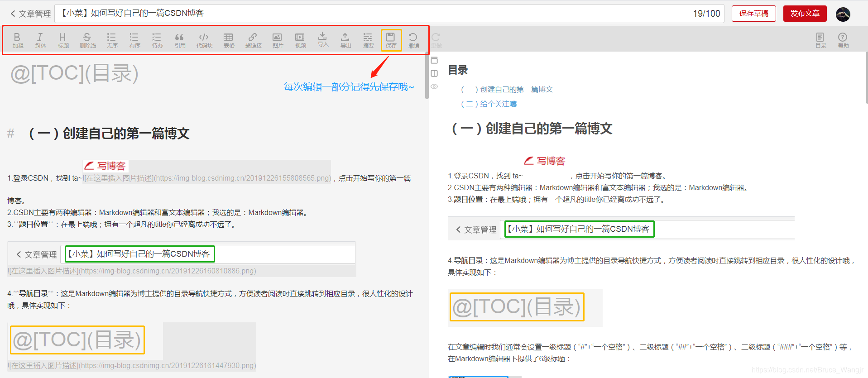Insert a heading using the 标题 icon
The image size is (868, 378).
click(x=63, y=40)
